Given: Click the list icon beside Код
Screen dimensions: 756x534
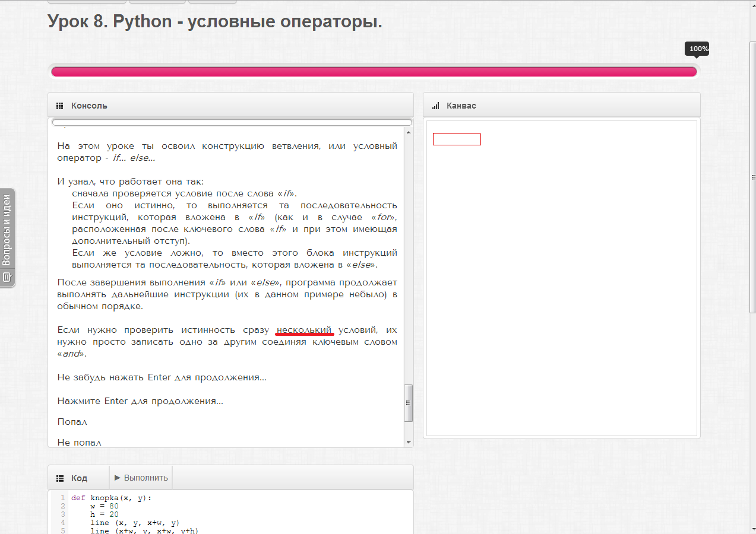Looking at the screenshot, I should coord(59,478).
